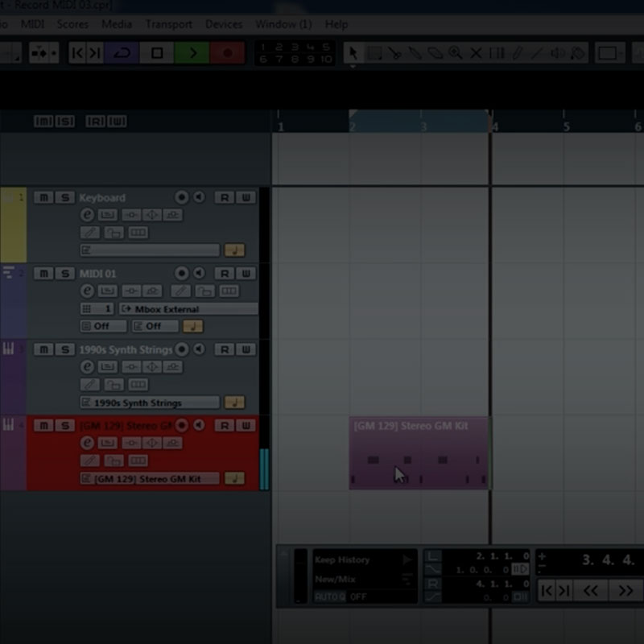Select the Object Selection arrow tool

point(353,52)
